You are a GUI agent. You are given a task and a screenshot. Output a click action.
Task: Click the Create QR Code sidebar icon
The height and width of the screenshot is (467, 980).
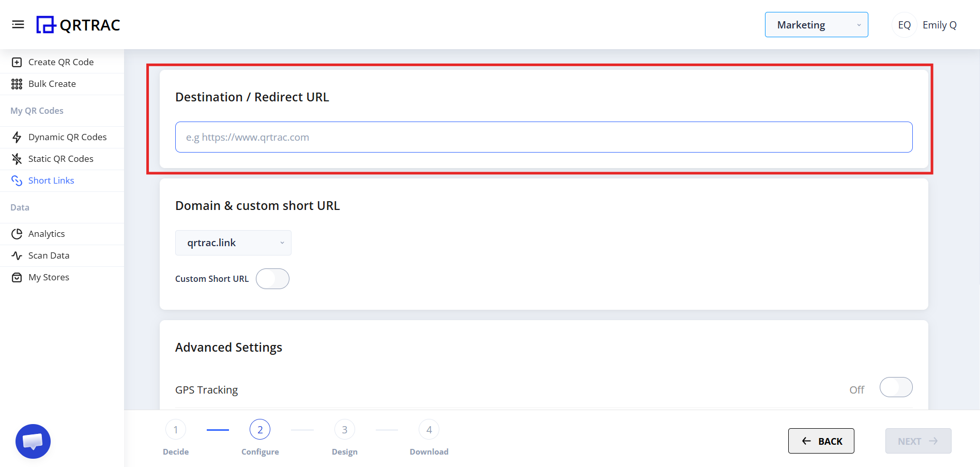point(17,62)
